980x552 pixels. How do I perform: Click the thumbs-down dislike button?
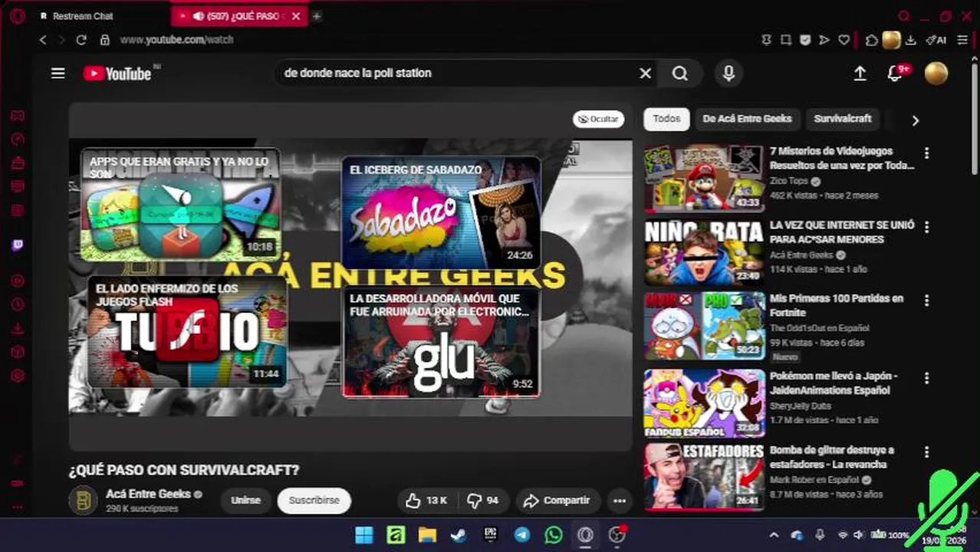click(483, 501)
